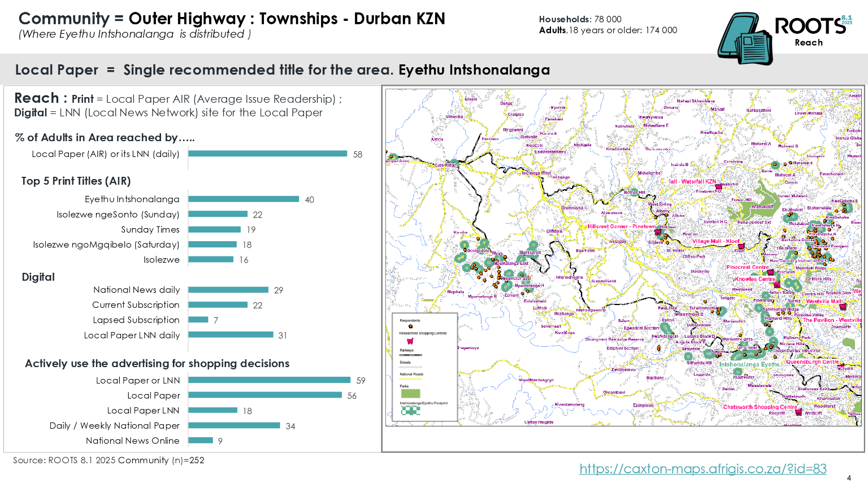Select the Village Mall - Kloof shopping cart icon
The height and width of the screenshot is (488, 868).
point(741,246)
